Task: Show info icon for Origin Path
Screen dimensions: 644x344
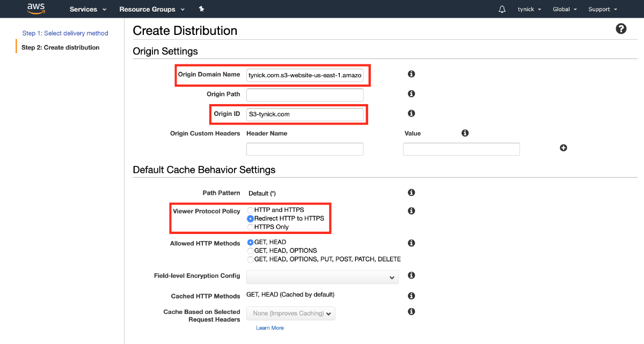Action: pos(411,94)
